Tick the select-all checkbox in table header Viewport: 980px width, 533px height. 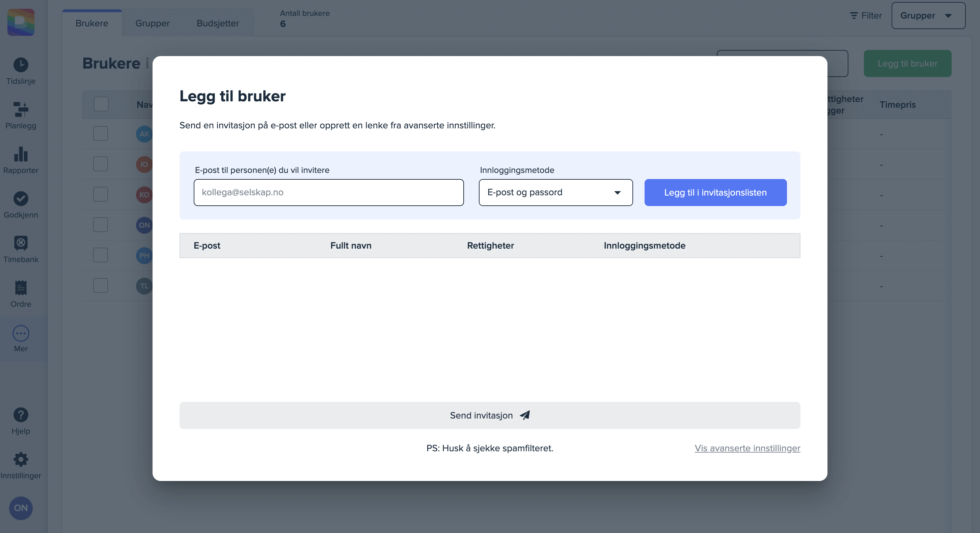pyautogui.click(x=101, y=104)
